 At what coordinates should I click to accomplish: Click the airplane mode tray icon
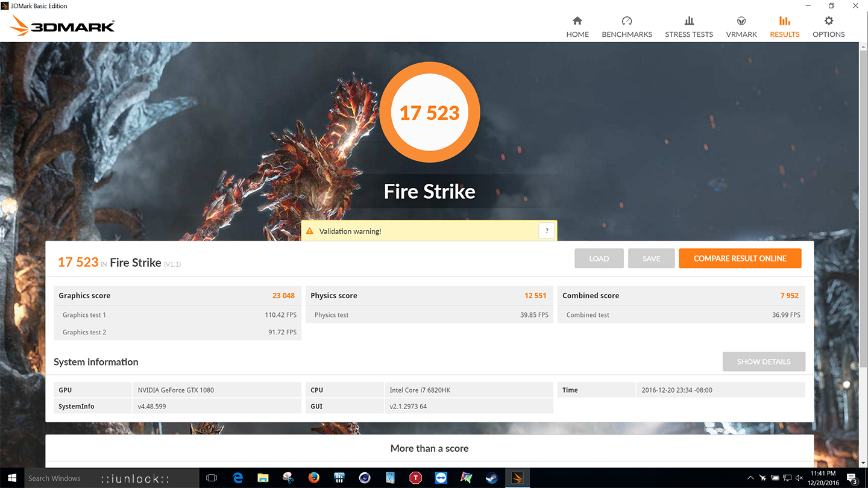pos(763,478)
